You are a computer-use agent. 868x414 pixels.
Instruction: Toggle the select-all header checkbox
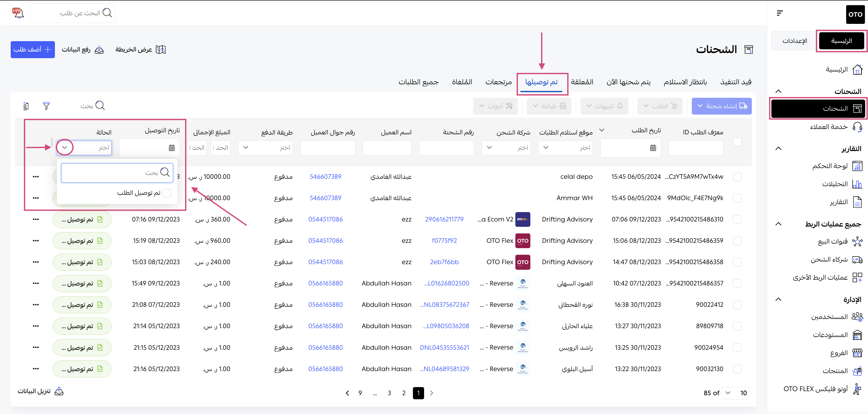point(737,142)
